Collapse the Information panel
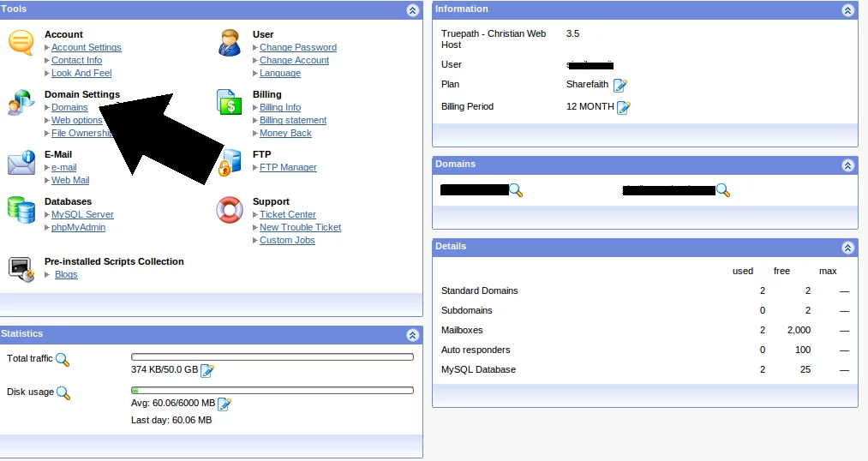Image resolution: width=868 pixels, height=461 pixels. click(x=847, y=10)
